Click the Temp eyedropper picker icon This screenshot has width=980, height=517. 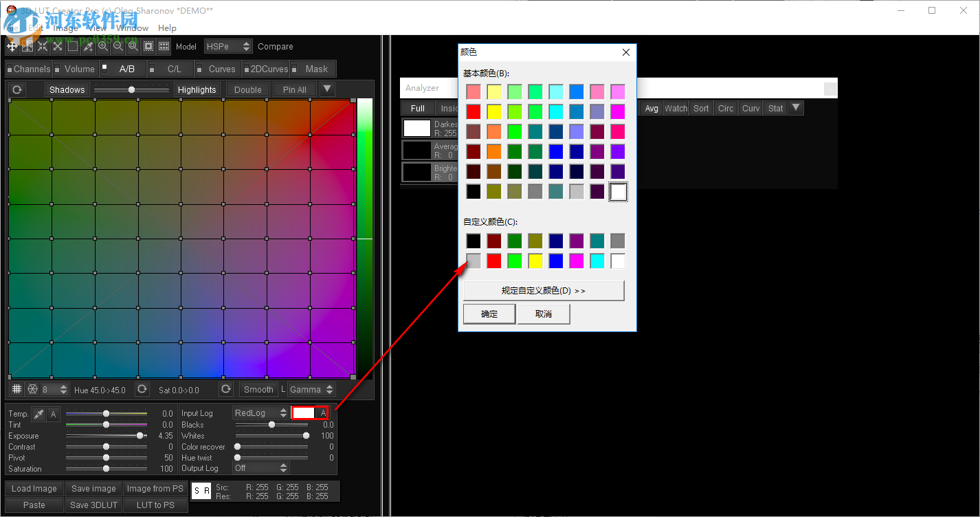[38, 413]
